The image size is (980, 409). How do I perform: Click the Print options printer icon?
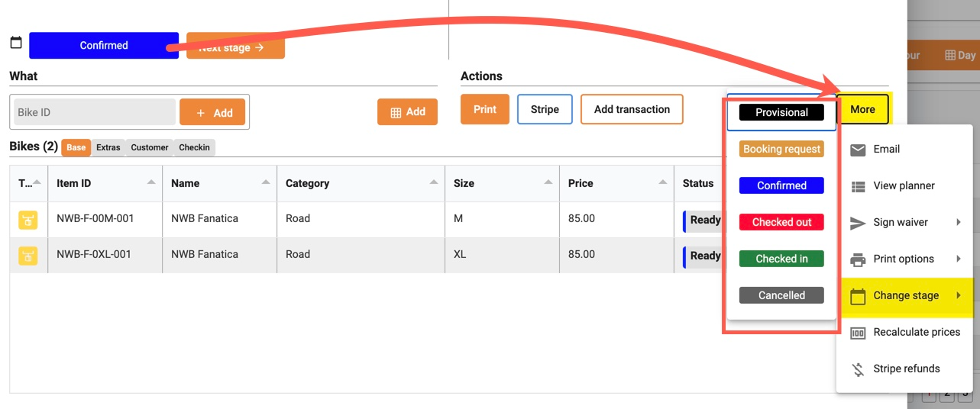click(858, 259)
